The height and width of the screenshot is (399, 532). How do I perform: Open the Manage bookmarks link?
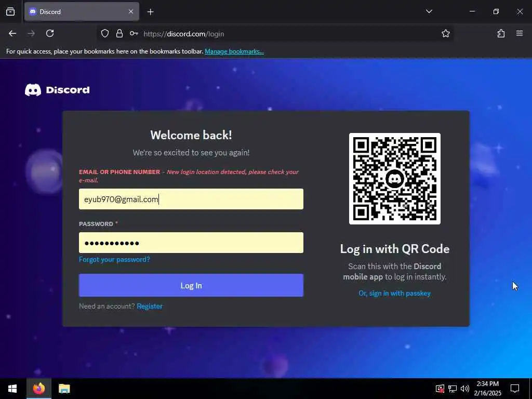coord(234,51)
